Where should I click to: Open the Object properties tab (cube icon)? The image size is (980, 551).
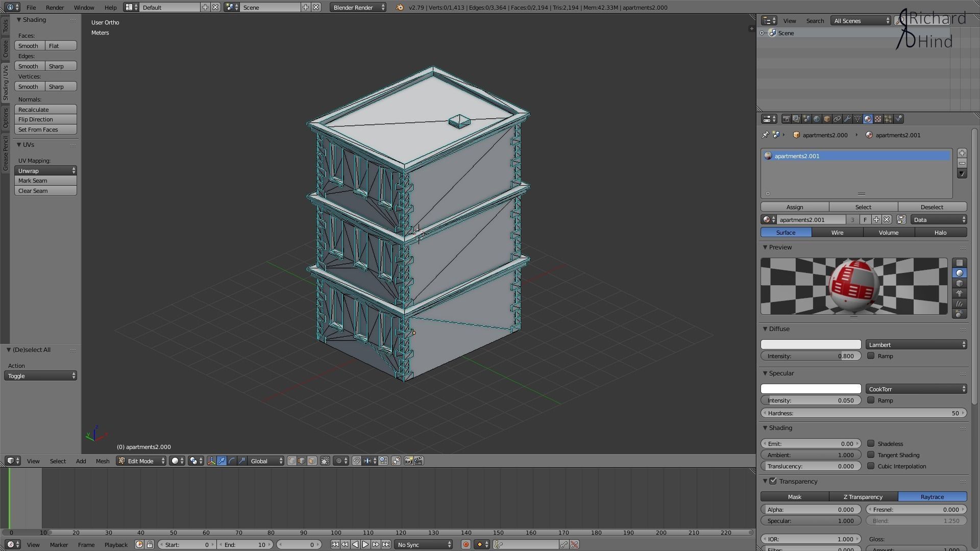point(827,119)
